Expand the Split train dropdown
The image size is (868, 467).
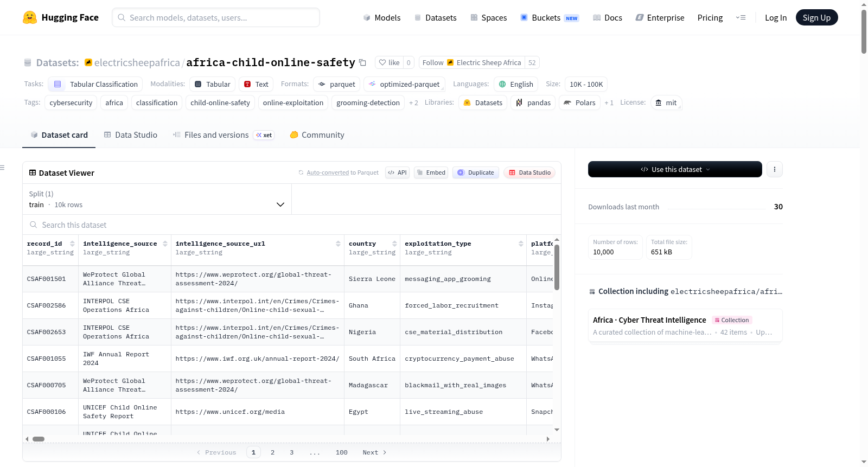[157, 199]
